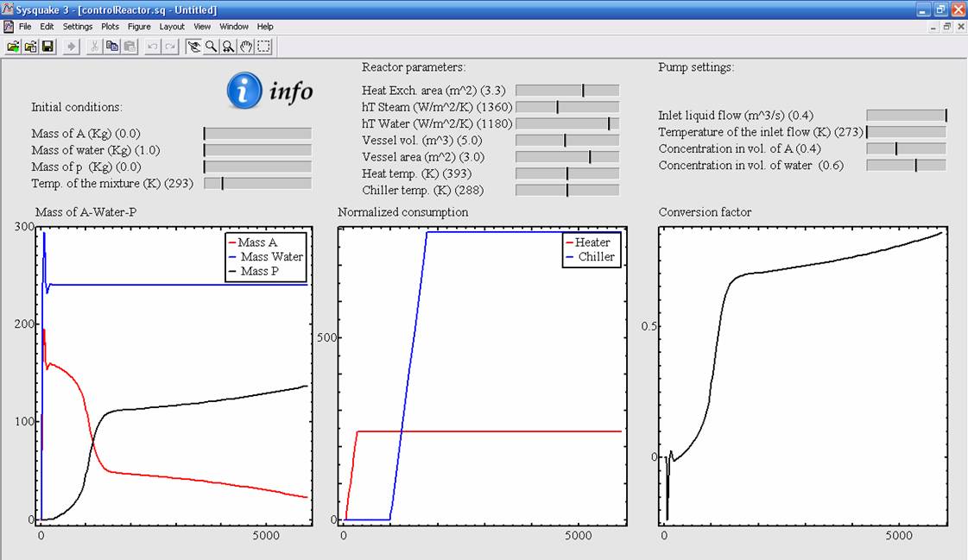Click the Concentration in vol. of water slider
This screenshot has width=968, height=560.
907,166
